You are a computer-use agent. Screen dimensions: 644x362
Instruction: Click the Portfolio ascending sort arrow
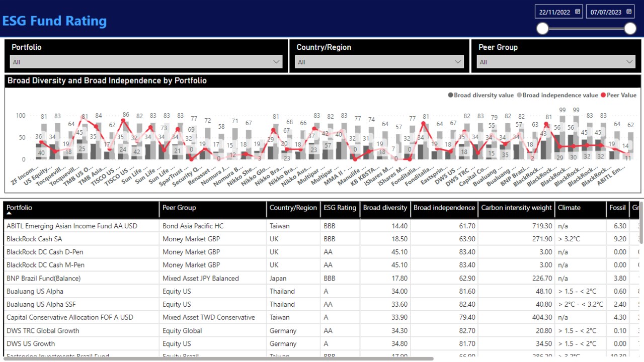pyautogui.click(x=10, y=214)
